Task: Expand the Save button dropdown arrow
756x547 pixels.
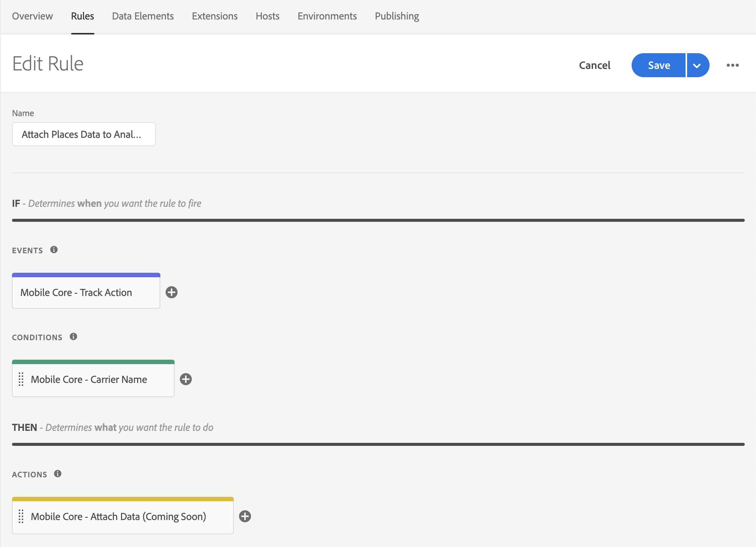Action: (x=697, y=65)
